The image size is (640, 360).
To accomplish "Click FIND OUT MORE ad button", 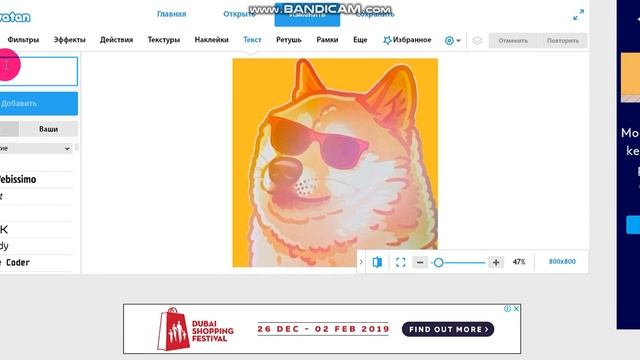I will pos(448,329).
